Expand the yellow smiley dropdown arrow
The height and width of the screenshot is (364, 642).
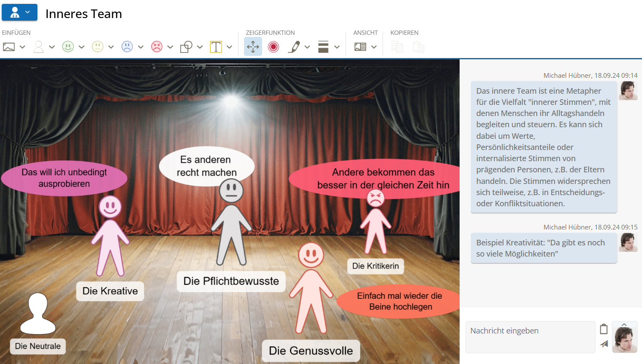pyautogui.click(x=111, y=47)
